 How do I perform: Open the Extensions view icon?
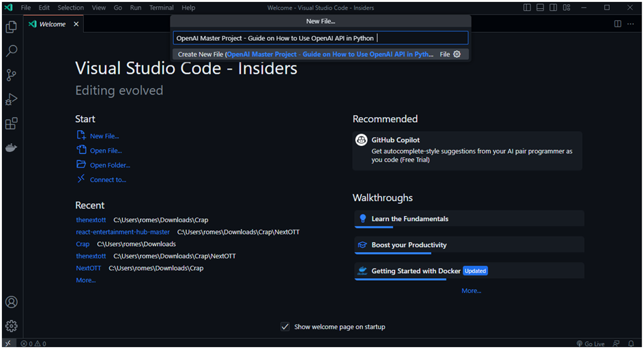coord(12,123)
